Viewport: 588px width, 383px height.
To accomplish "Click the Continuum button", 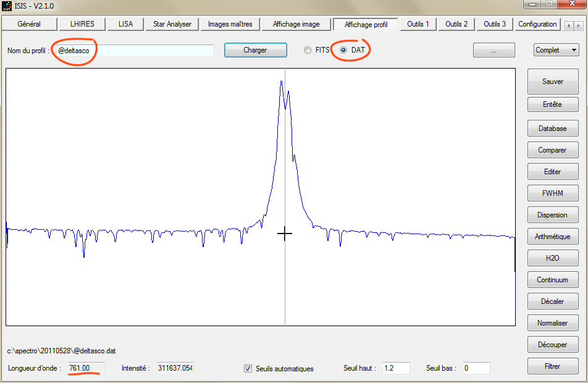I will point(552,280).
